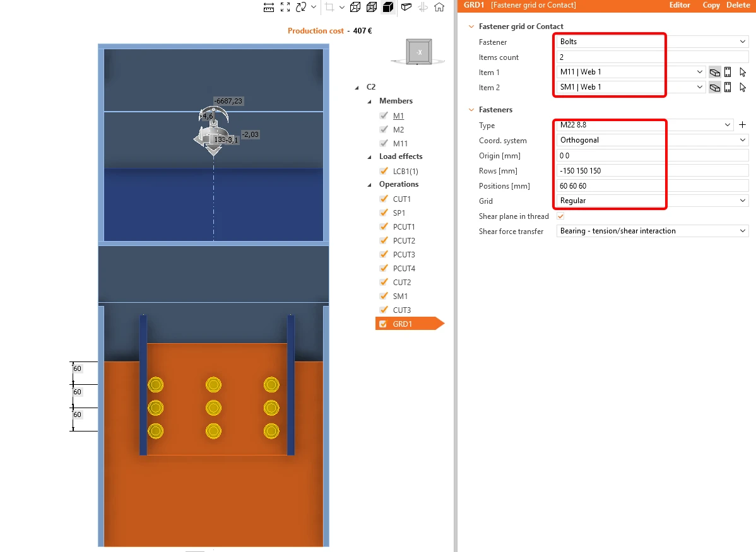Screen dimensions: 756x552
Task: Click the Editor button in the header
Action: [680, 5]
